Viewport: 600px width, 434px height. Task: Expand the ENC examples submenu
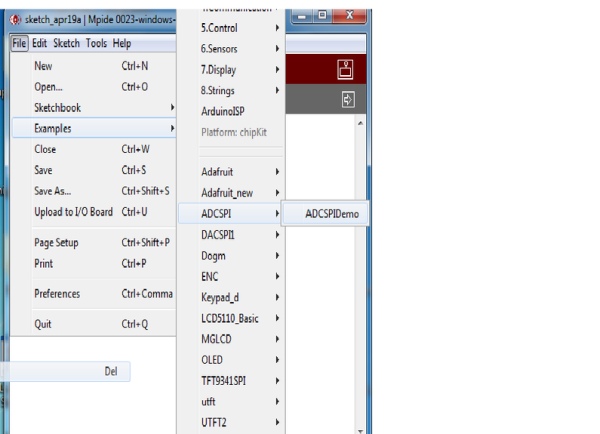coord(232,276)
